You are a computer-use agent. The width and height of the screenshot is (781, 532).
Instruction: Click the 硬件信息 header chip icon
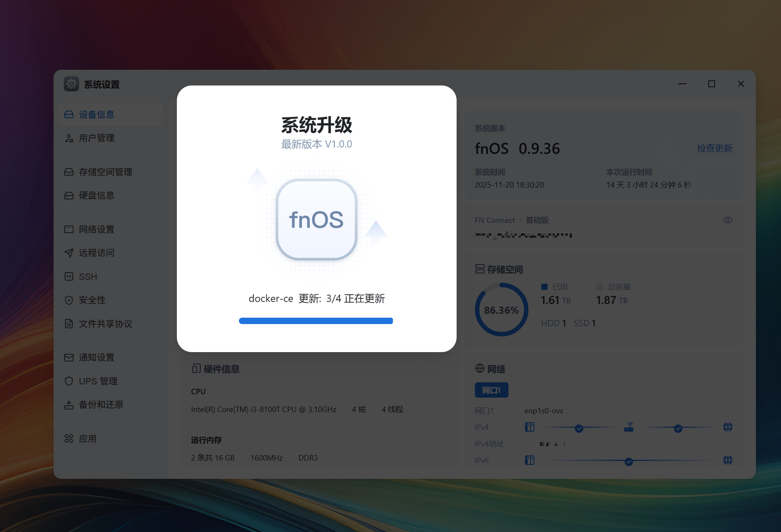coord(196,369)
